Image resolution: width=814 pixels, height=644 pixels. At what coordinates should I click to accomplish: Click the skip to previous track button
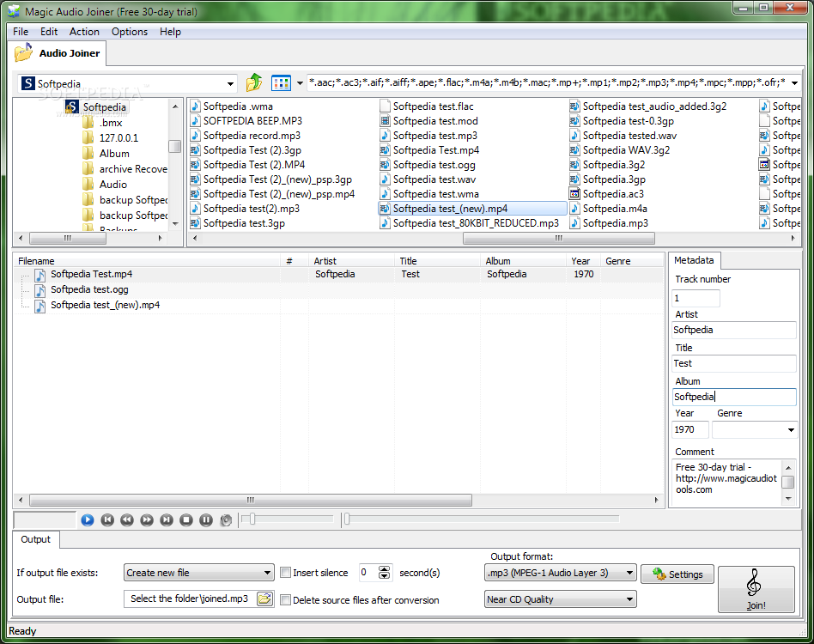[x=107, y=520]
